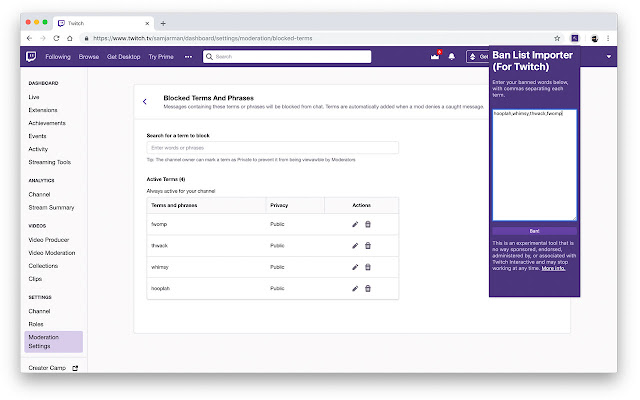Follow the More Info link in the importer popup
The image size is (640, 400).
coord(553,269)
